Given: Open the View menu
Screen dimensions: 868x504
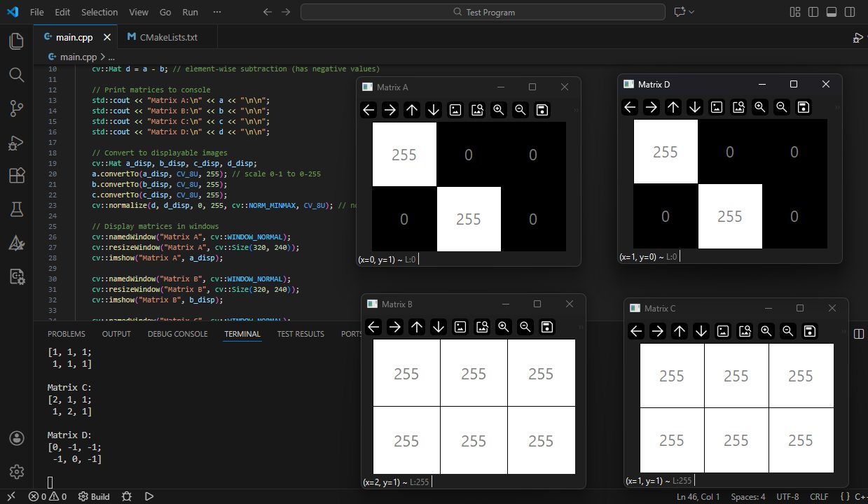Looking at the screenshot, I should (x=139, y=12).
